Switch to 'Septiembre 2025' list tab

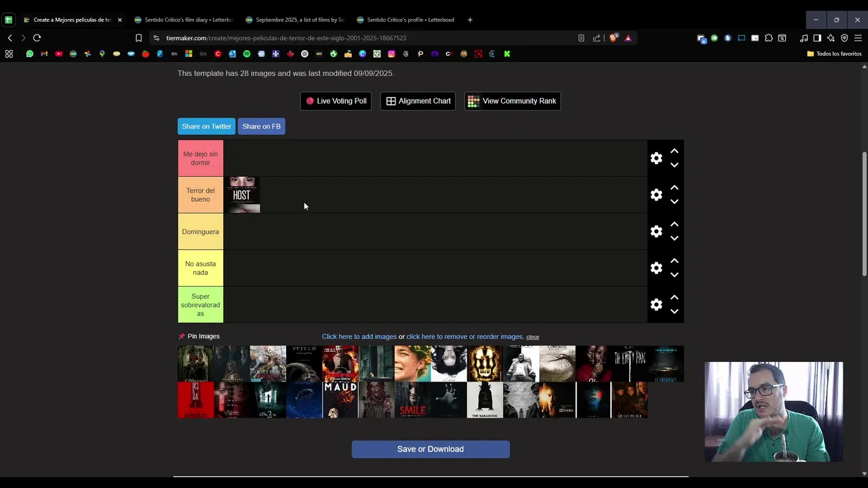tap(294, 20)
